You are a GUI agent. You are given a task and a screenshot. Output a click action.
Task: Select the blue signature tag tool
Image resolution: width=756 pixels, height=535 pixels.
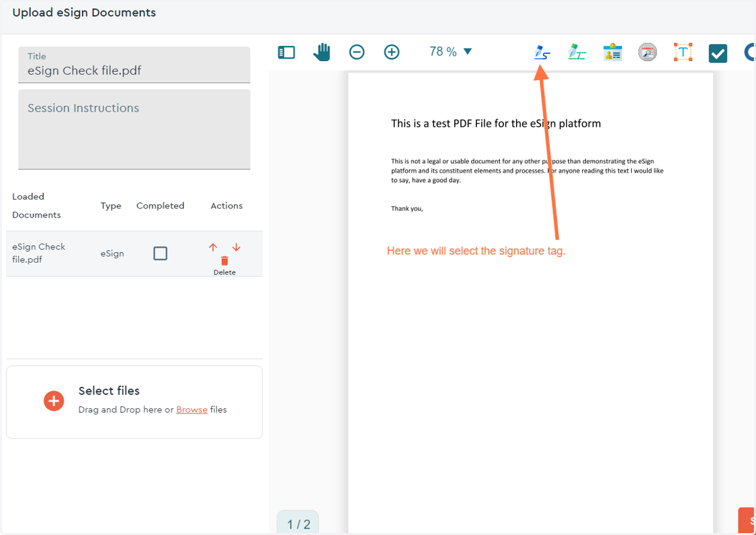click(x=542, y=52)
